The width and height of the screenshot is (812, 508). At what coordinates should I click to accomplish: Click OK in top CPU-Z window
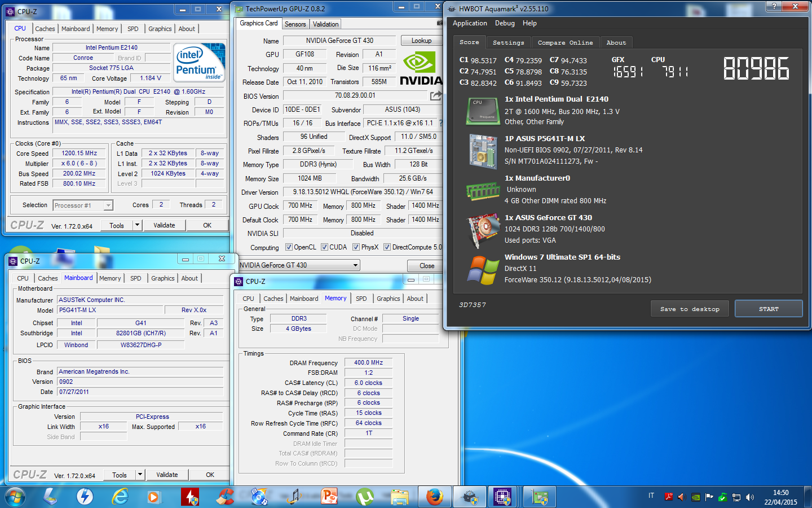207,225
